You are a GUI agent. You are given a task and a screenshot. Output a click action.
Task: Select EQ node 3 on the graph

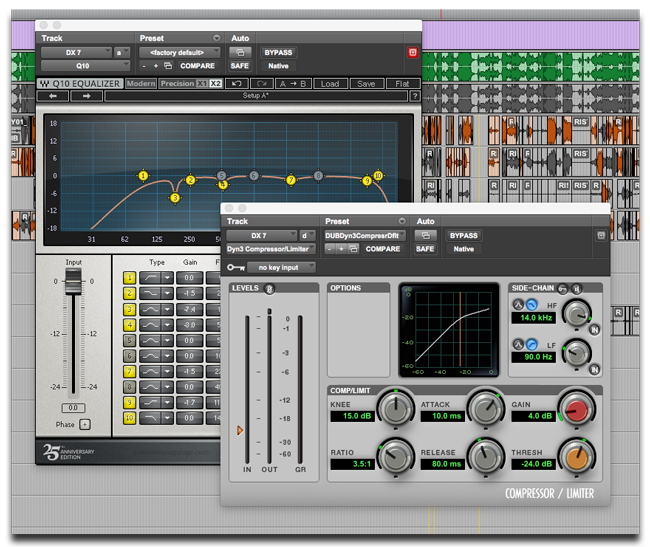click(175, 198)
